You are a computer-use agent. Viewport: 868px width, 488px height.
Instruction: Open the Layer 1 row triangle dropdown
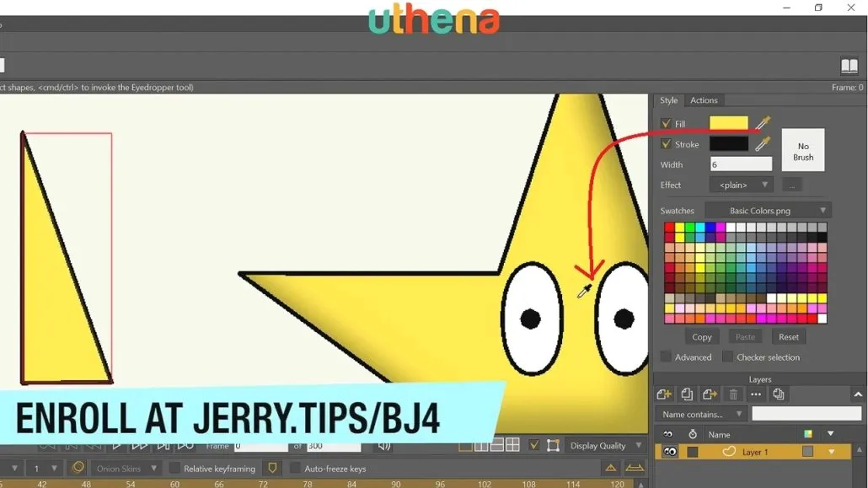[831, 452]
